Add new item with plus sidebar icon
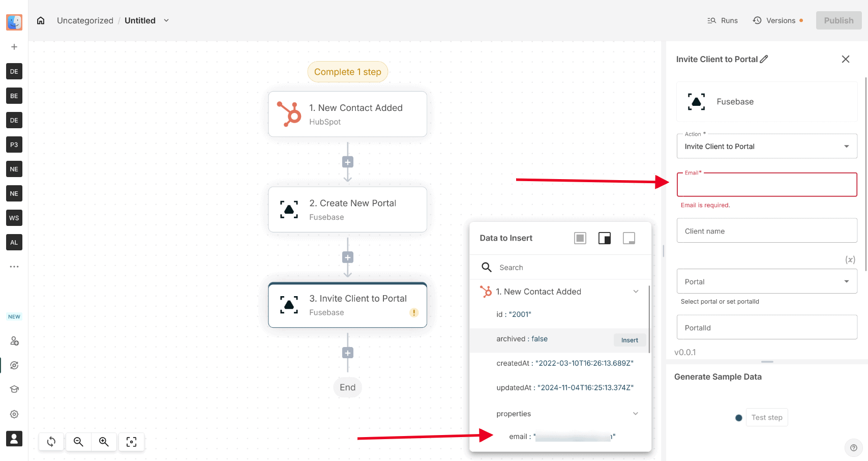 tap(14, 47)
